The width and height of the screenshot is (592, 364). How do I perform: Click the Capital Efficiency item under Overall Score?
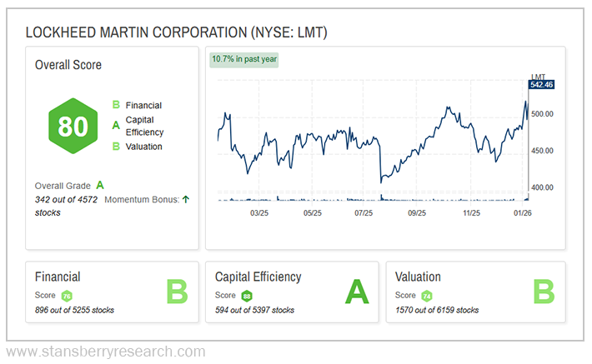144,126
